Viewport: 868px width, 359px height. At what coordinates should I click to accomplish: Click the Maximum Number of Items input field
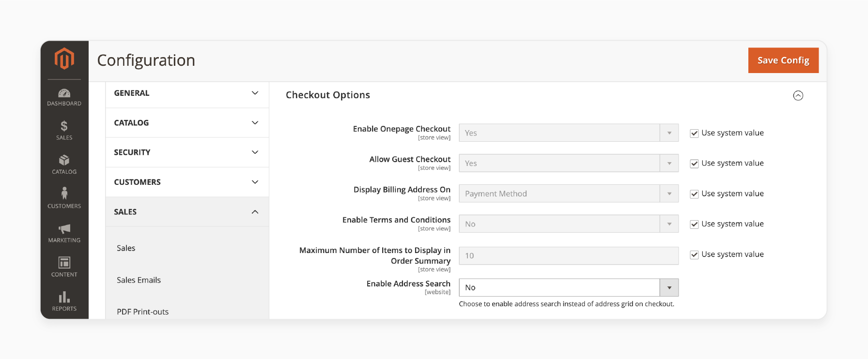(569, 256)
